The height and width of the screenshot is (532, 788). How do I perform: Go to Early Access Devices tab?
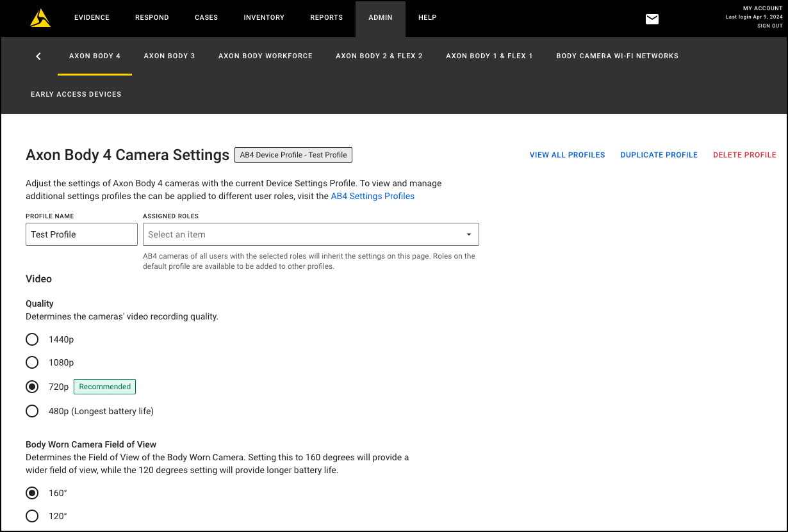[x=76, y=94]
